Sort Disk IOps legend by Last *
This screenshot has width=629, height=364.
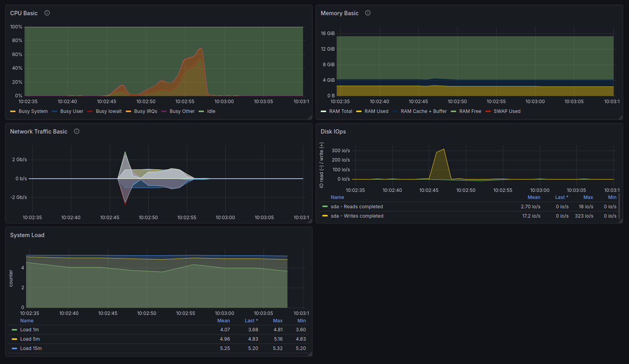point(562,197)
